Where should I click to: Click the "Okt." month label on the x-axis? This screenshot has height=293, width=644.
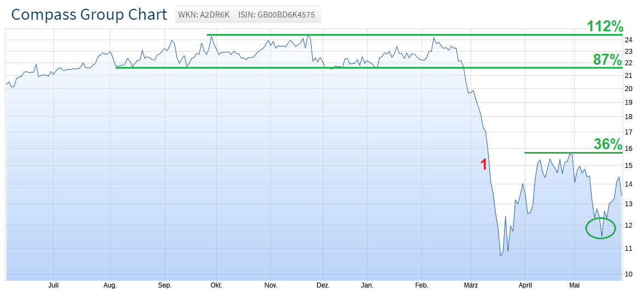click(216, 285)
